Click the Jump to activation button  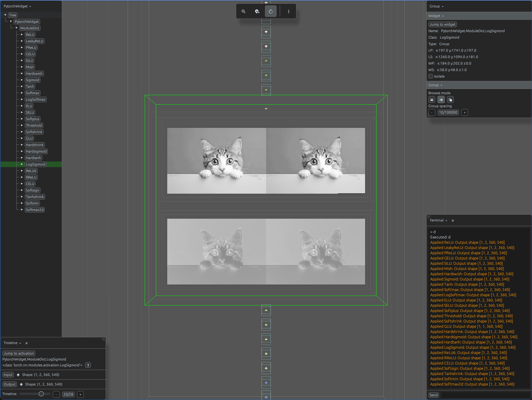[19, 353]
